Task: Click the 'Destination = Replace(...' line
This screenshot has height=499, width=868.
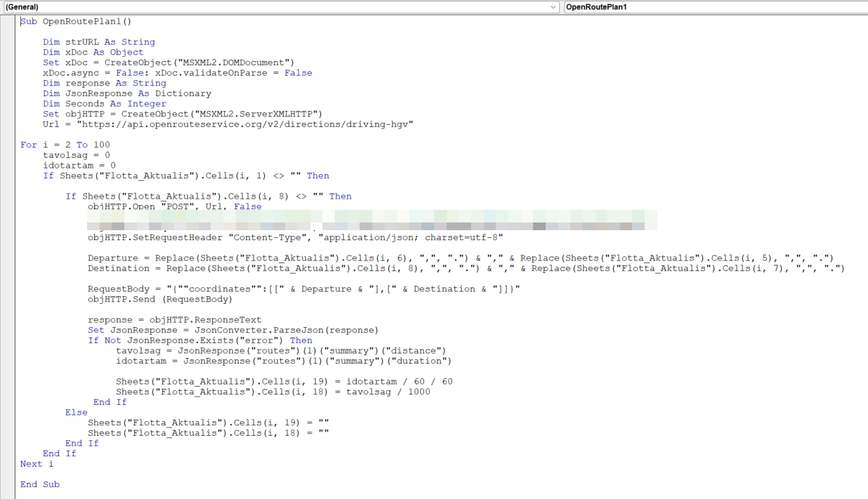Action: pos(466,268)
